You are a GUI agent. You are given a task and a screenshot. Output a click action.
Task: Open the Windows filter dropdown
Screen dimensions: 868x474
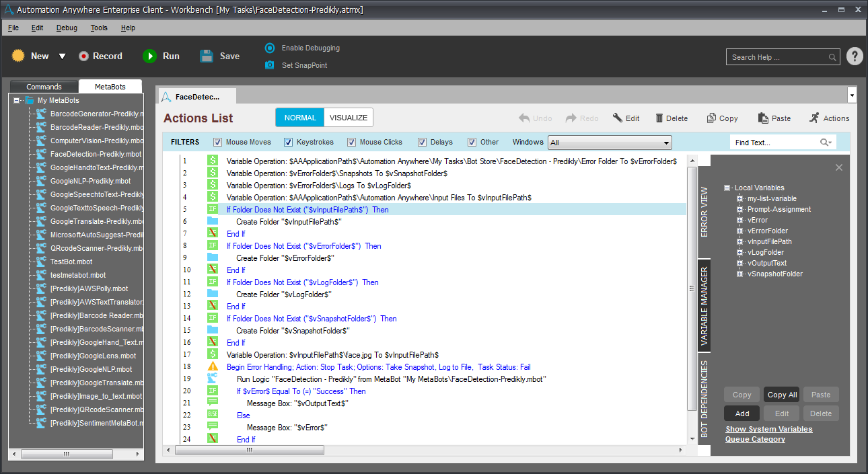(610, 143)
